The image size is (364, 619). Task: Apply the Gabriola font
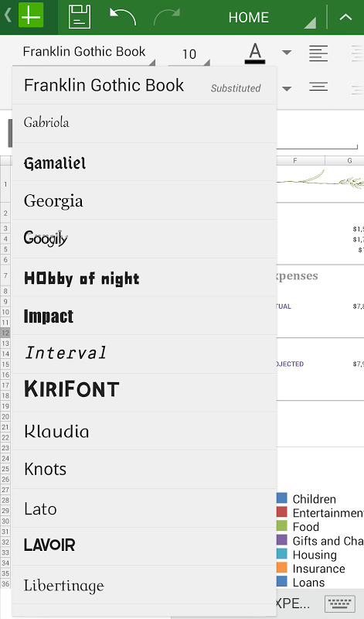point(145,124)
